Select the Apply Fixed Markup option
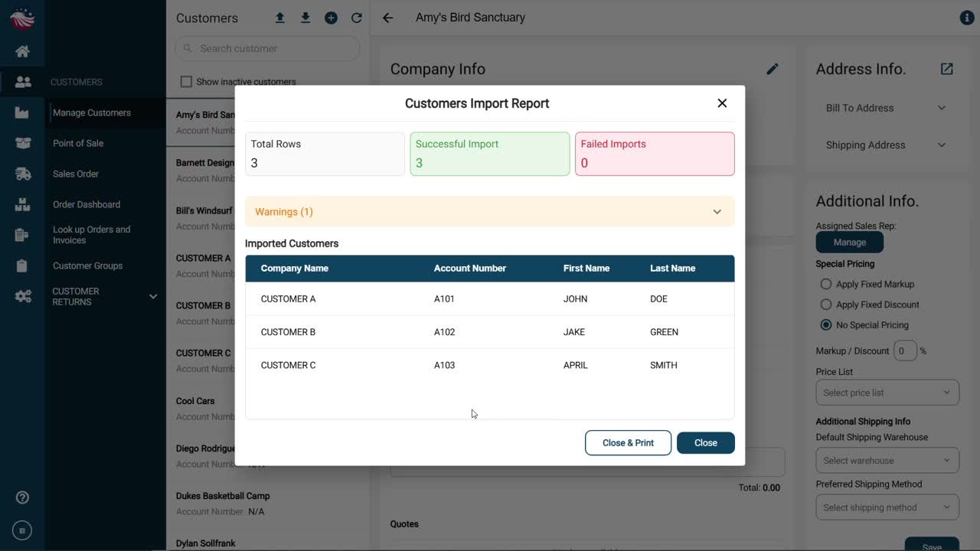The image size is (980, 551). pos(826,284)
